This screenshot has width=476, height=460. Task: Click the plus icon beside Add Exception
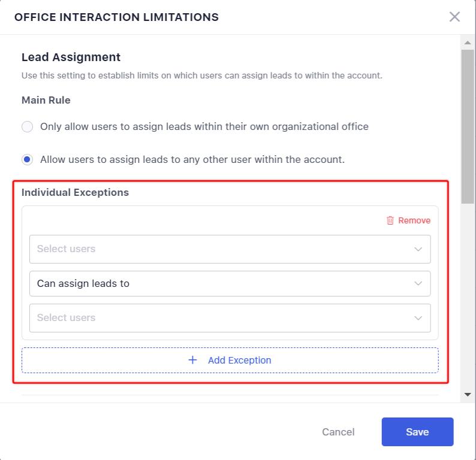tap(192, 360)
